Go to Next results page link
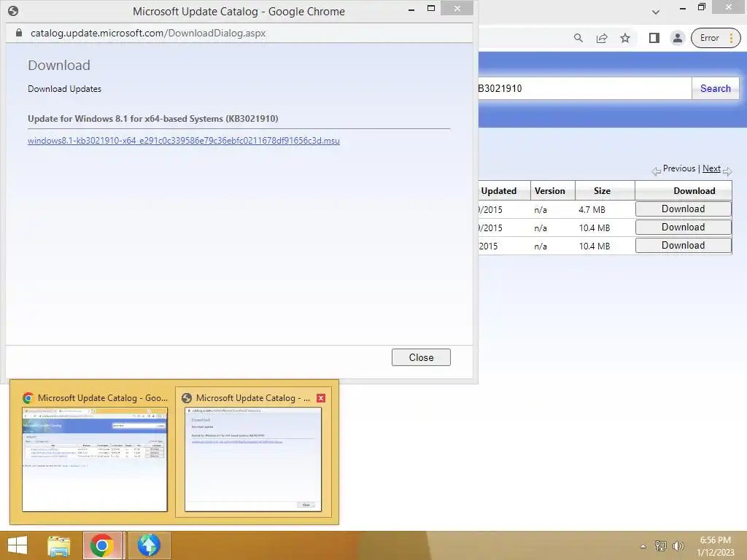 click(x=711, y=168)
